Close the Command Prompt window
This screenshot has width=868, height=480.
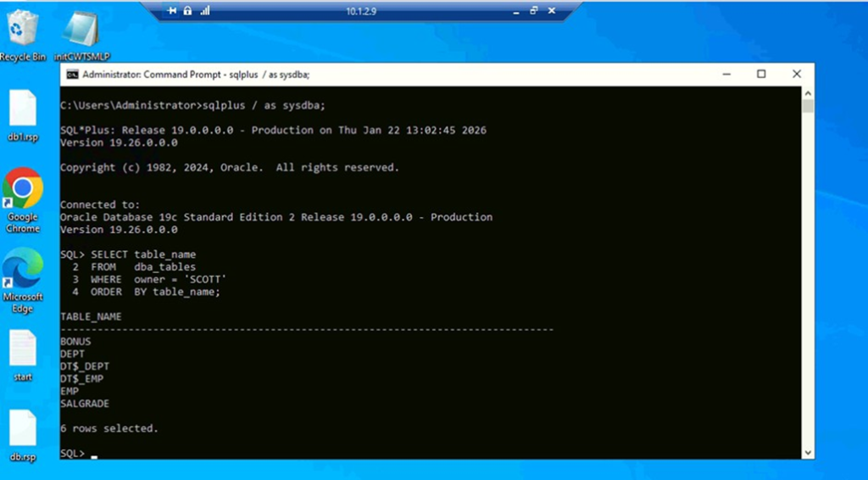797,74
